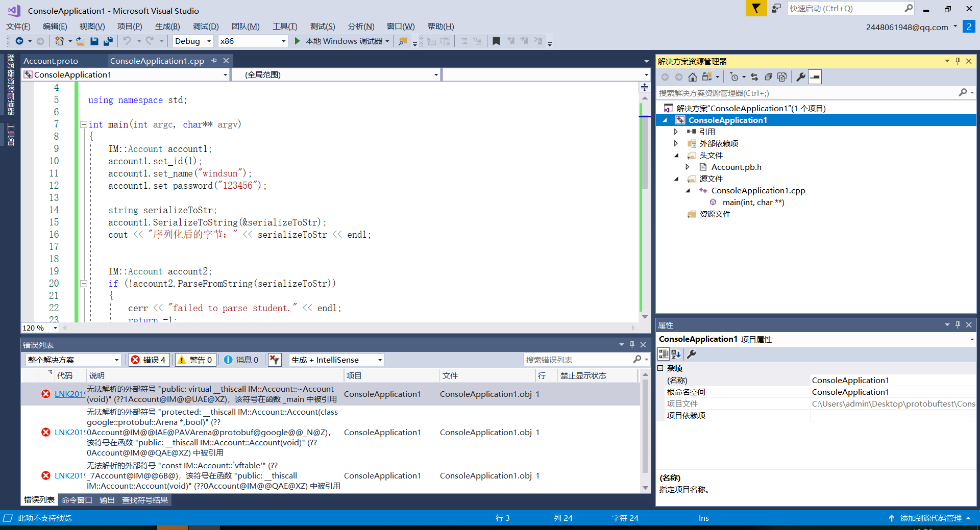
Task: Open the Home view in Solution Explorer
Action: pos(692,77)
